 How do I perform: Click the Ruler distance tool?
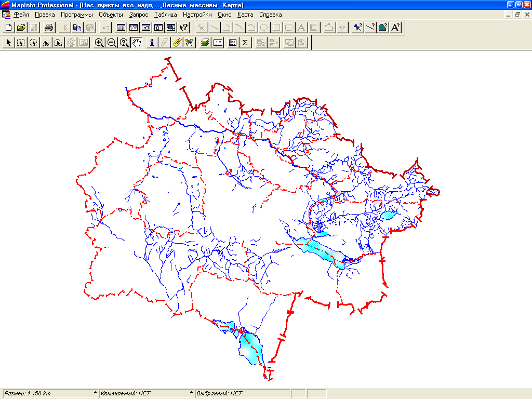(x=177, y=43)
